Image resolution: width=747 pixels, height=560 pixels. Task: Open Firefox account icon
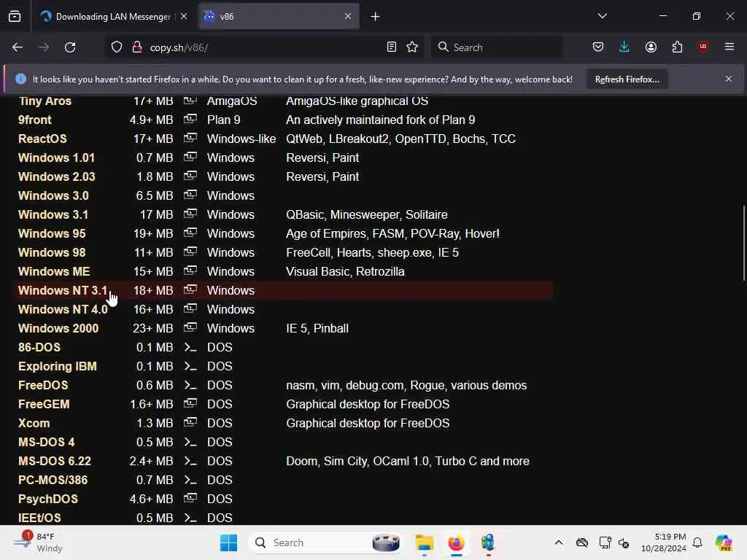coord(651,47)
